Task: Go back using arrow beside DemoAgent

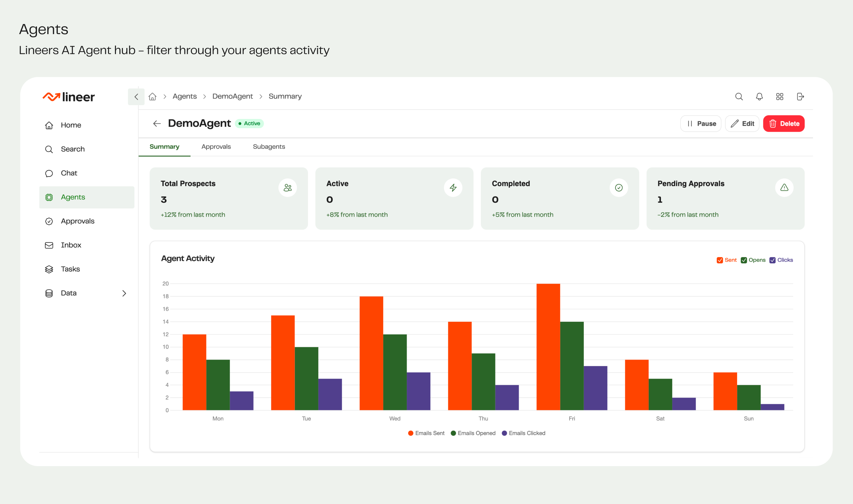Action: click(157, 123)
